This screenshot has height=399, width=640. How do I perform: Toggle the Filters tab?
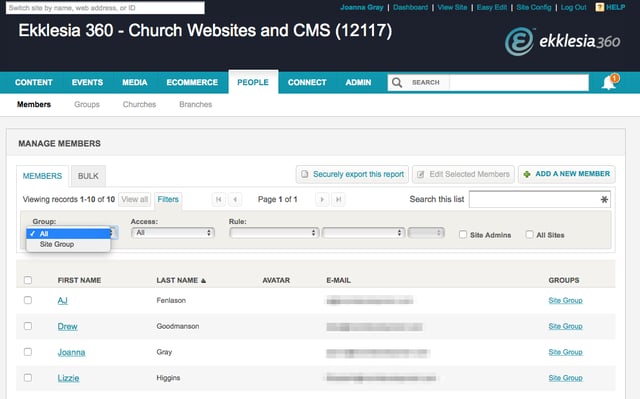[x=168, y=200]
